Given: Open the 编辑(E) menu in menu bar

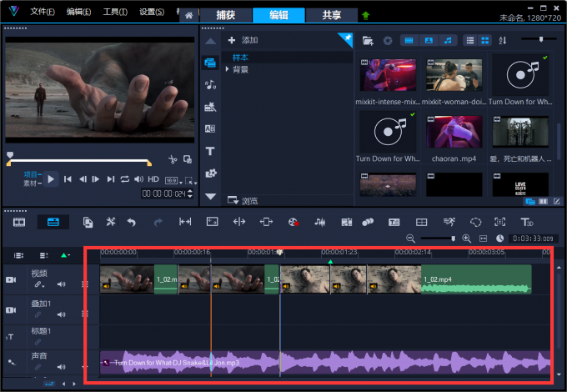Looking at the screenshot, I should [78, 12].
